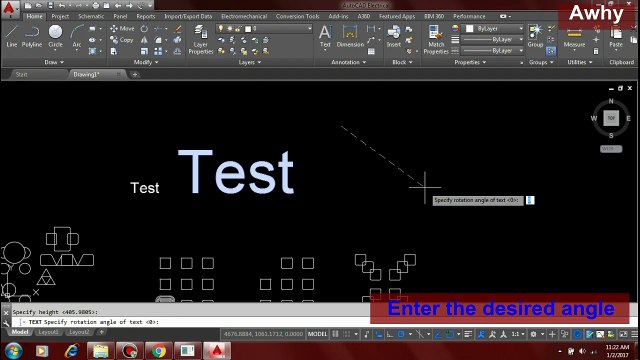
Task: Click the Stretch tool icon
Action: [113, 51]
